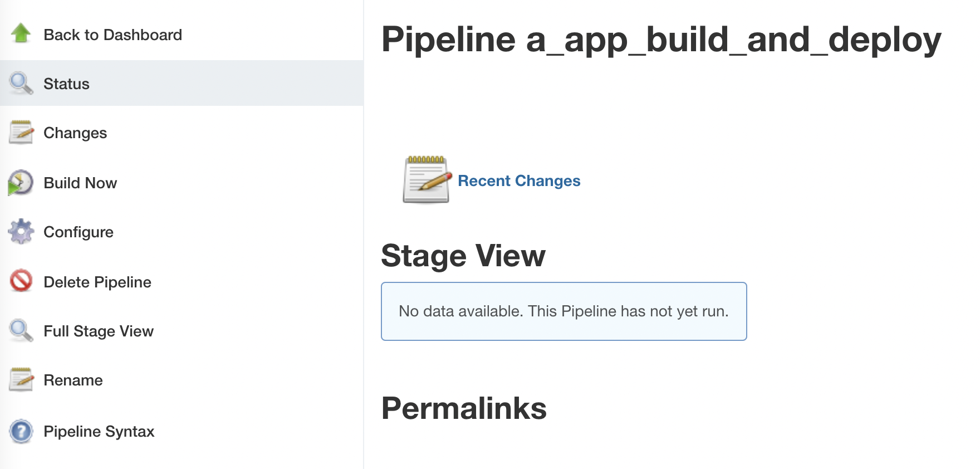The width and height of the screenshot is (980, 469).
Task: Start a build with Build Now
Action: [80, 183]
